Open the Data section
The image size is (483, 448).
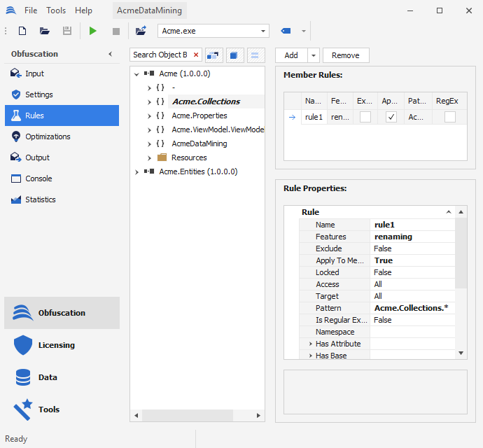(48, 377)
